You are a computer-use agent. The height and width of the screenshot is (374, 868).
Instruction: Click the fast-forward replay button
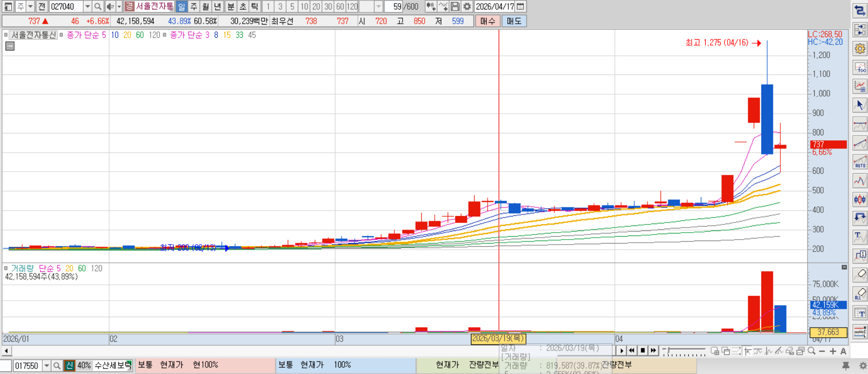click(x=653, y=351)
